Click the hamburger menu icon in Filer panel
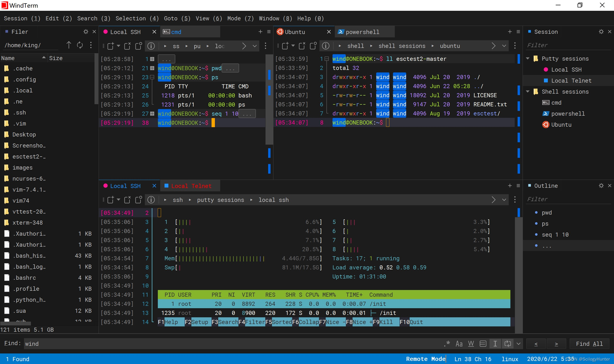Viewport: 614px width, 364px height. [91, 45]
